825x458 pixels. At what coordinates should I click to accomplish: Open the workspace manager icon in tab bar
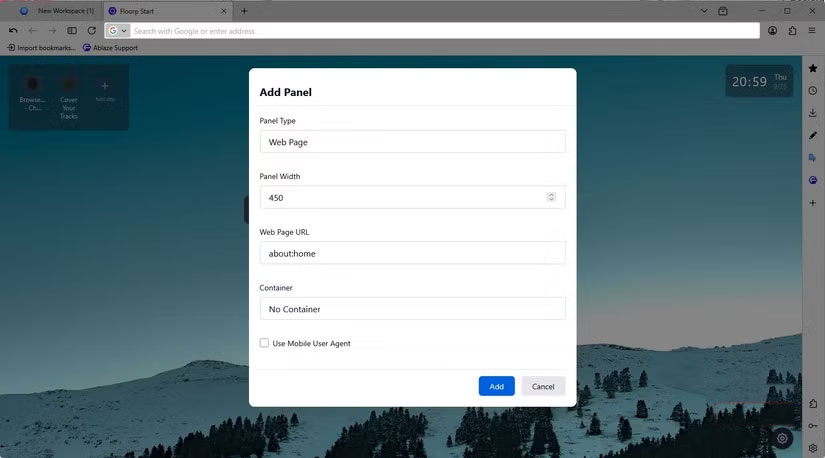coord(723,11)
